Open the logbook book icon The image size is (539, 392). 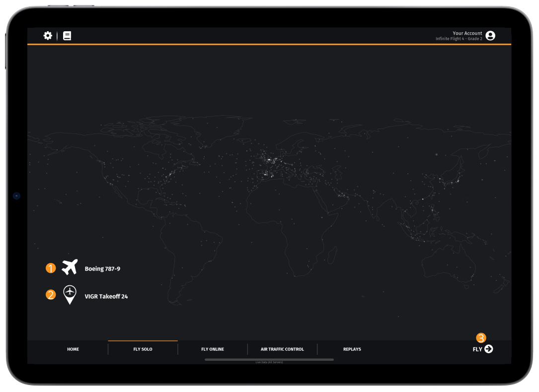click(x=67, y=36)
